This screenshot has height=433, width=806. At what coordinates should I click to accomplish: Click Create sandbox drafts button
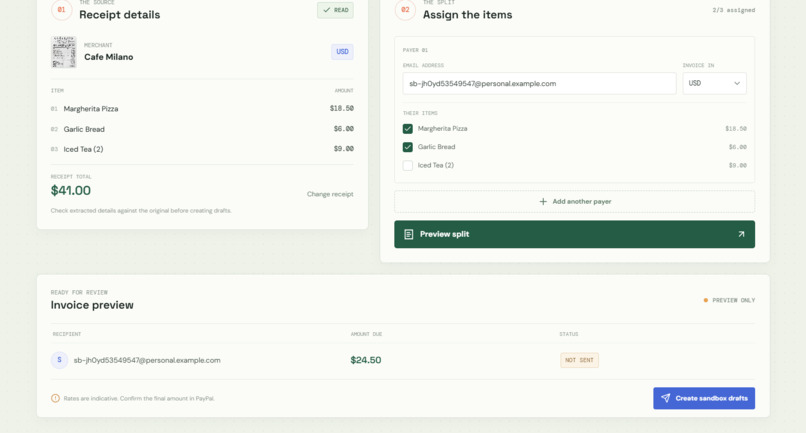(x=704, y=399)
